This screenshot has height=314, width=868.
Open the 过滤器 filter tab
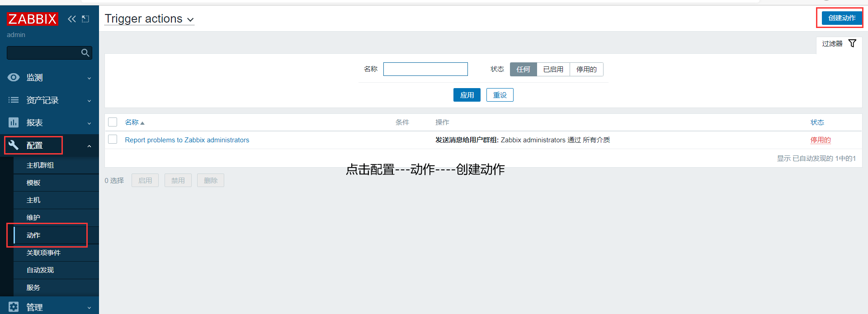tap(839, 44)
